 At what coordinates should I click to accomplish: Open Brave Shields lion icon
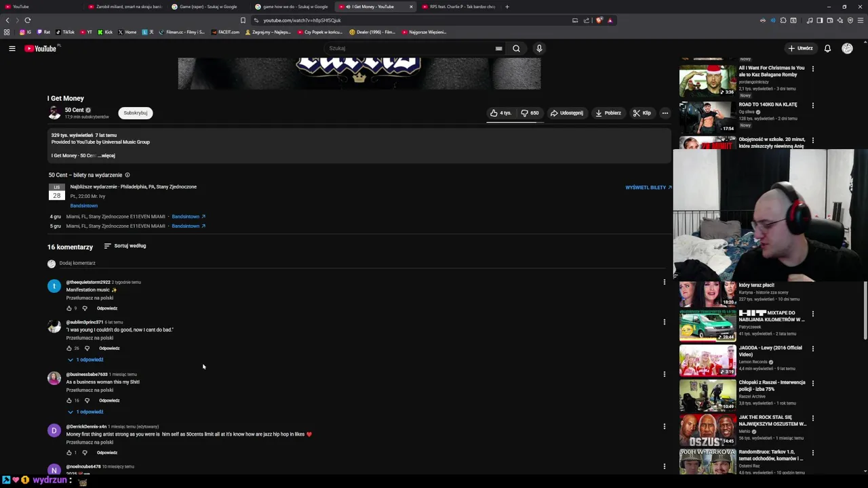tap(599, 20)
